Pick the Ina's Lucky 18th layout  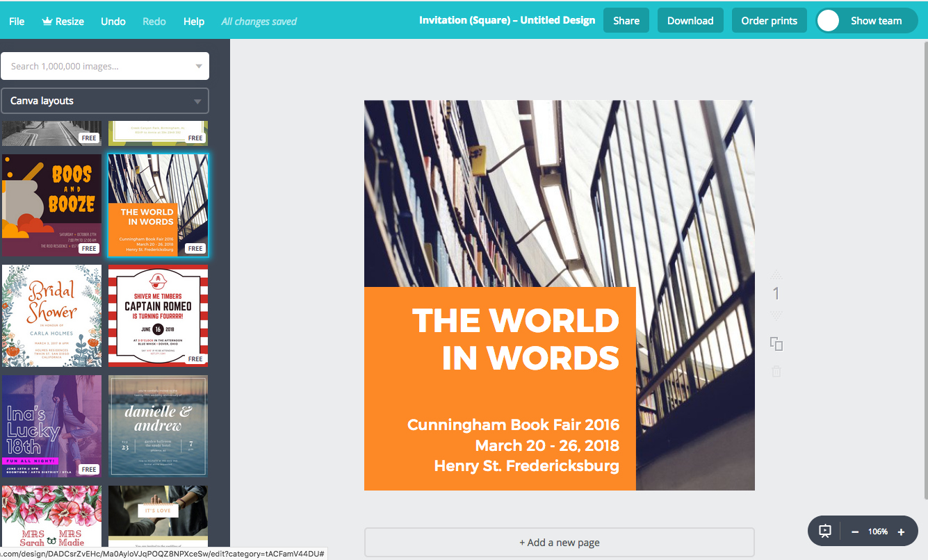coord(51,426)
